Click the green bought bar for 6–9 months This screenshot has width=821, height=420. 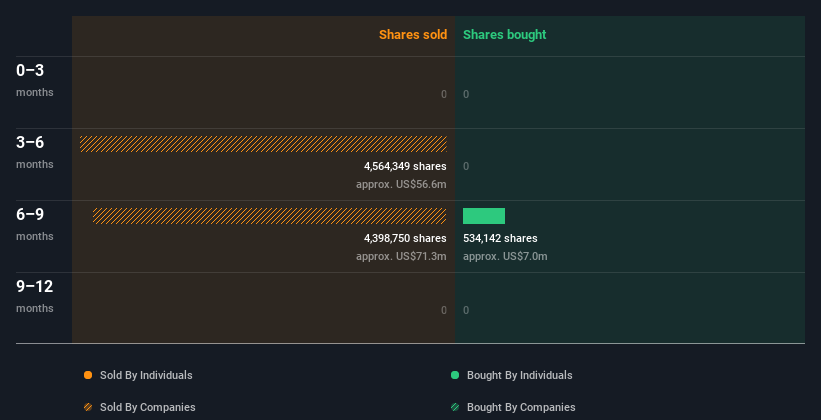pyautogui.click(x=484, y=216)
